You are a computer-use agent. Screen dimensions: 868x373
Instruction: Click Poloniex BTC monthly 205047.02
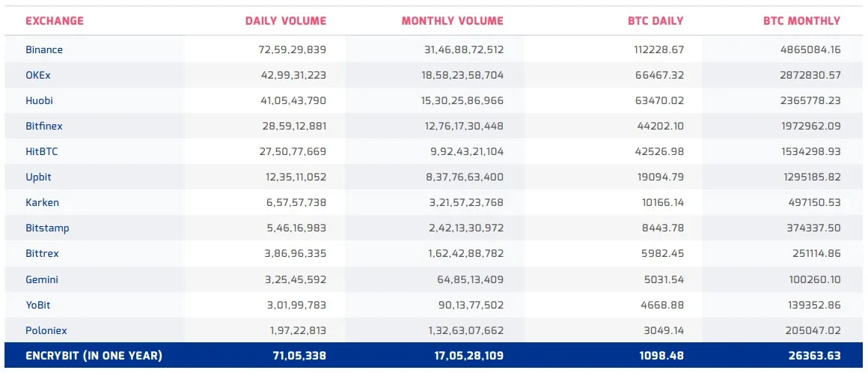pos(814,330)
